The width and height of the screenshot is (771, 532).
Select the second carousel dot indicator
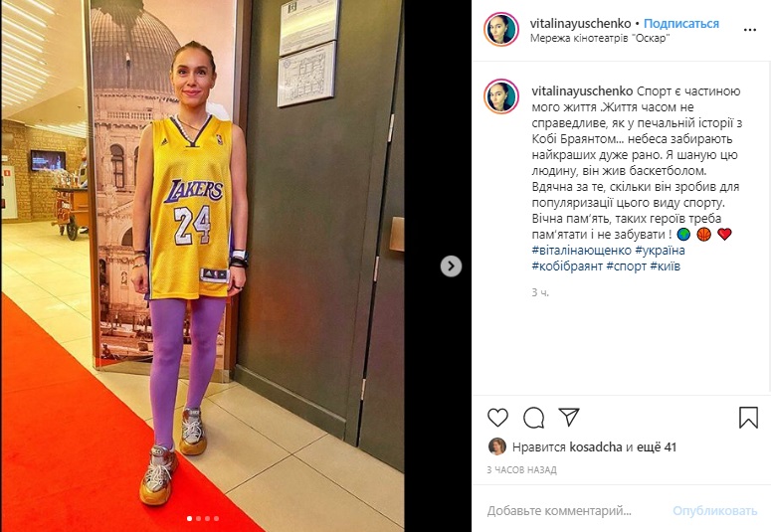click(198, 518)
